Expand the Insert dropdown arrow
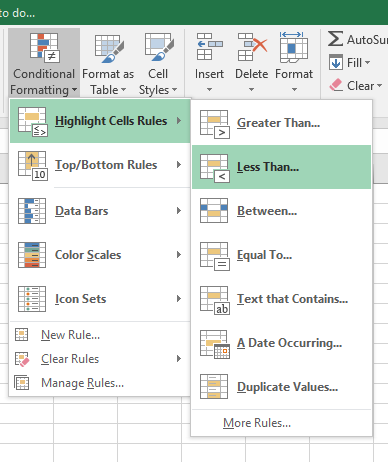Screen dimensions: 388x462 209,89
